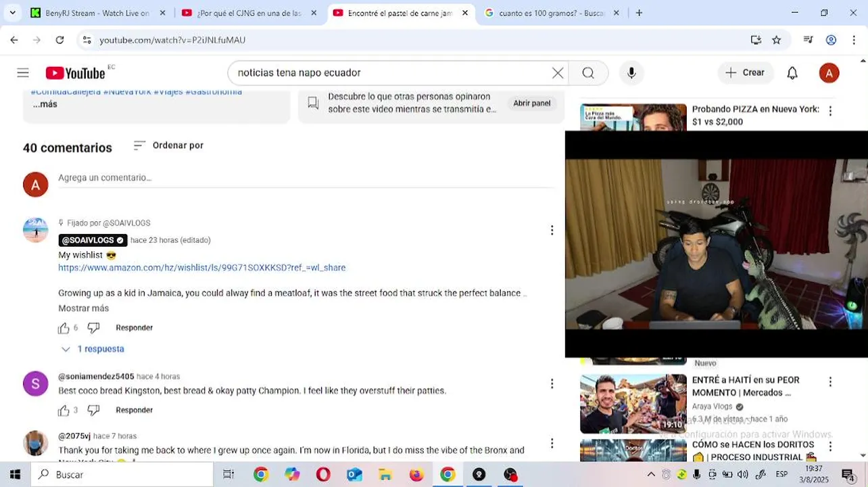
Task: Open the taskbar clock showing 19:37
Action: [815, 474]
